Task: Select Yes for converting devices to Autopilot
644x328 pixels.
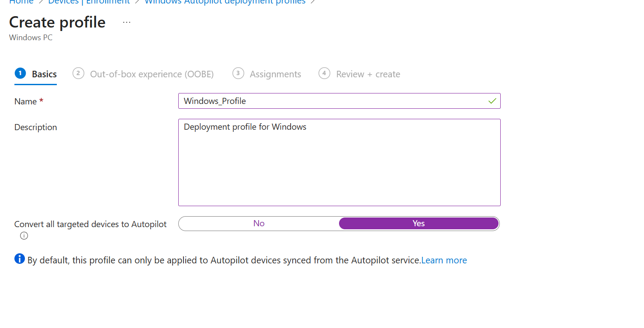Action: pyautogui.click(x=419, y=224)
